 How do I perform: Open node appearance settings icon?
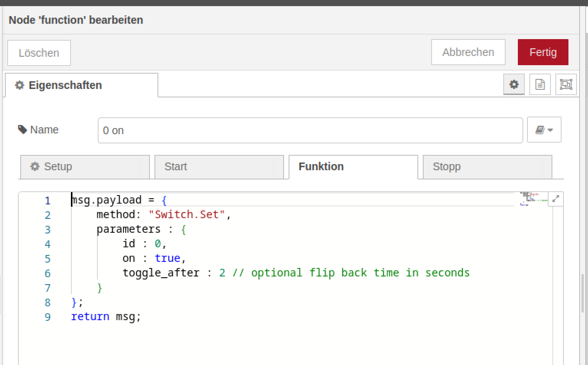pos(566,84)
